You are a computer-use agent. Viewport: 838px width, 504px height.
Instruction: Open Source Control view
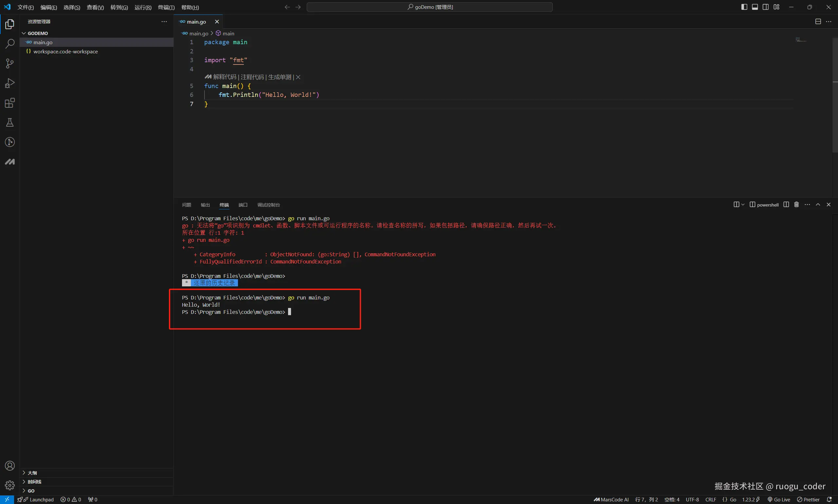pos(10,63)
